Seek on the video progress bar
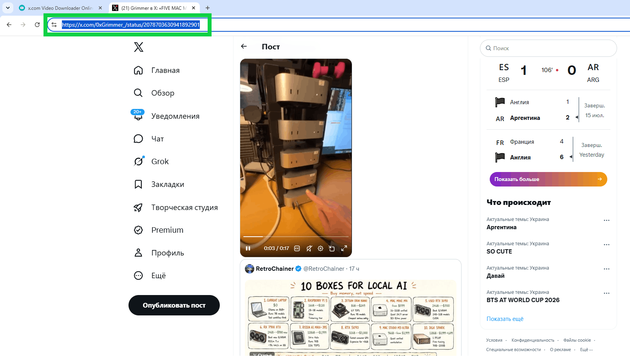 pyautogui.click(x=296, y=237)
